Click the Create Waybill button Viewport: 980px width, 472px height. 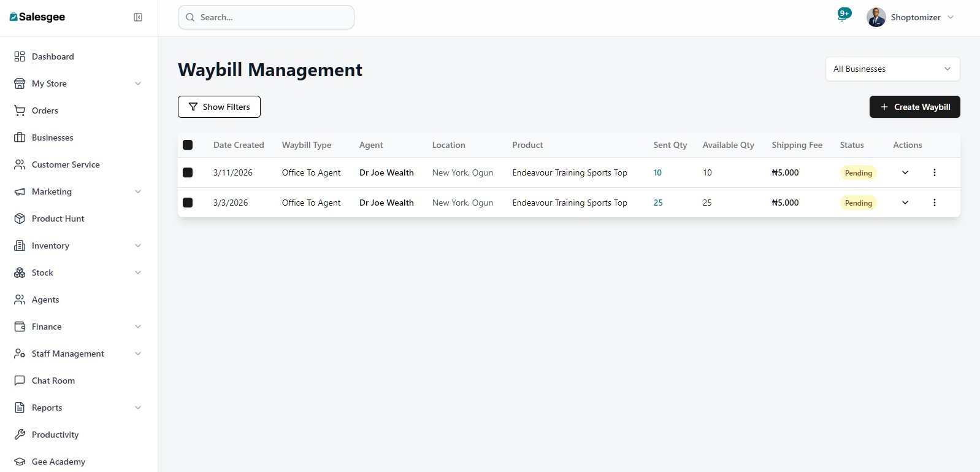(915, 107)
